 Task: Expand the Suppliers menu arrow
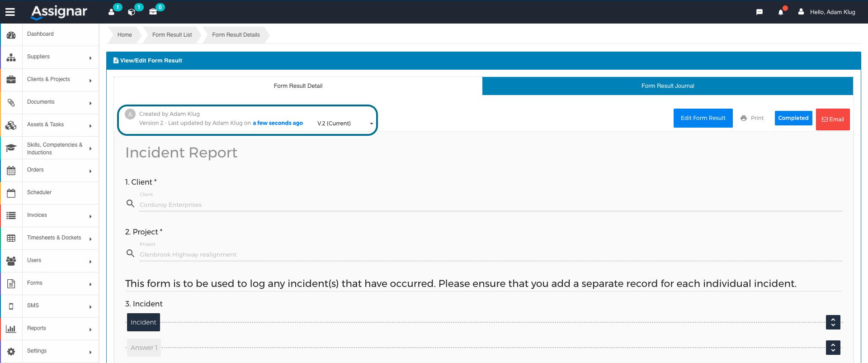pyautogui.click(x=90, y=58)
